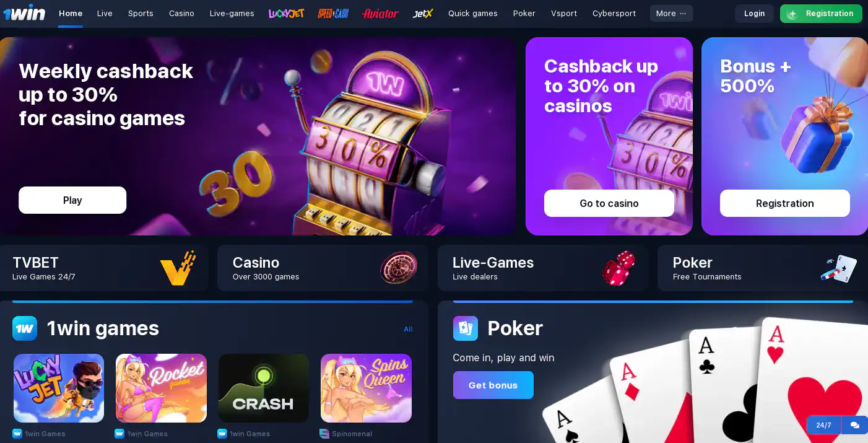Screen dimensions: 868x443
Task: Click the green Registration button in header
Action: point(821,14)
